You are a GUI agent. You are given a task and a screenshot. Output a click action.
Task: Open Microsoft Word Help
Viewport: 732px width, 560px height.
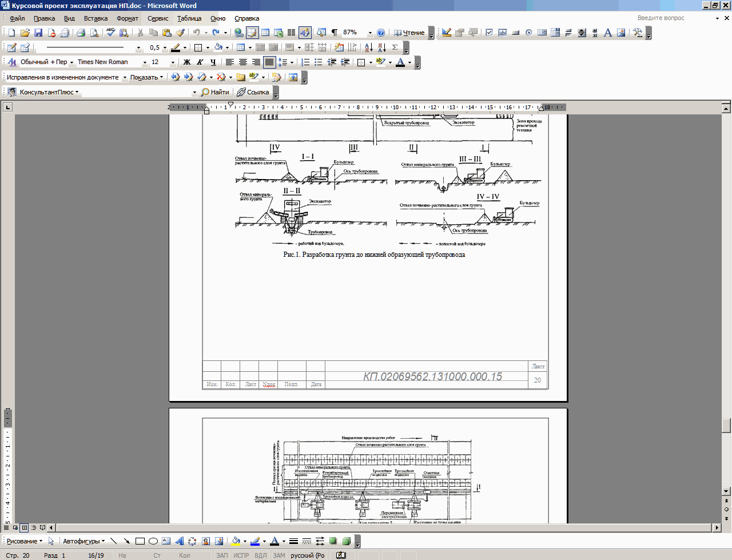point(381,33)
